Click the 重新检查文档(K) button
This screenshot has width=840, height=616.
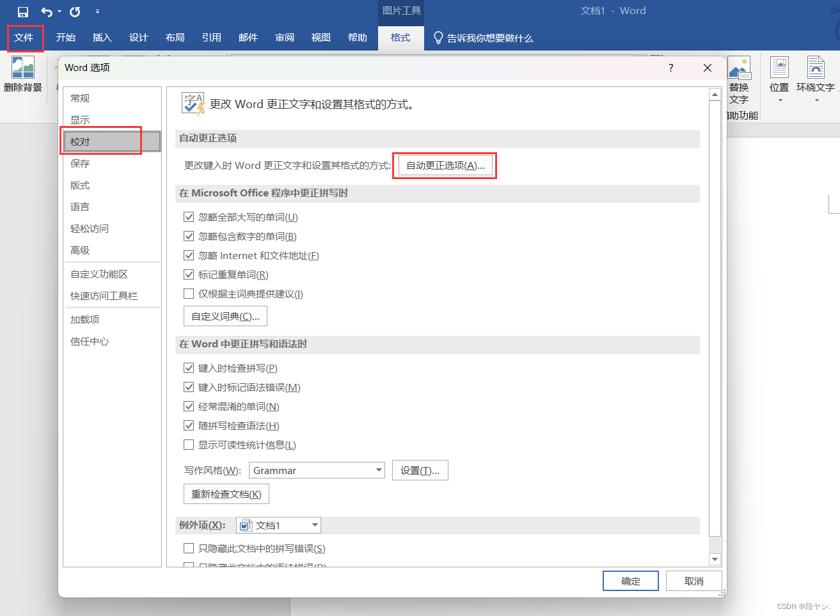[x=226, y=494]
